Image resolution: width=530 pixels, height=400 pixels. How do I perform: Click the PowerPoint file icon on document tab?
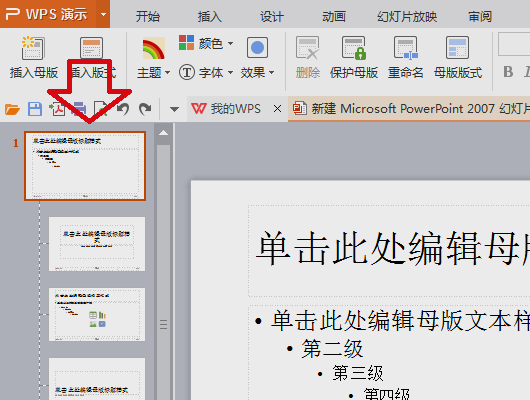pyautogui.click(x=299, y=109)
